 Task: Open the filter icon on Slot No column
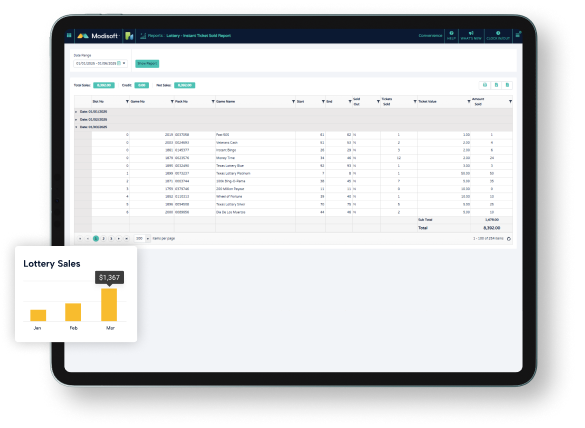127,101
